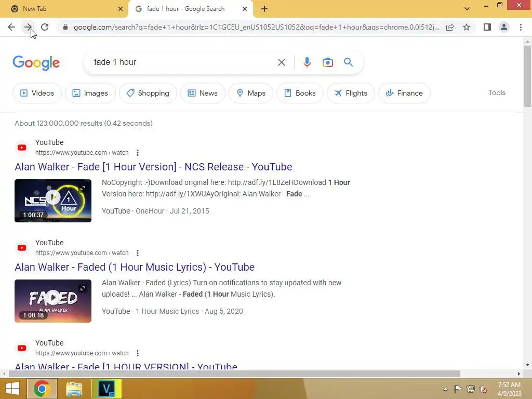
Task: Open the Windows Start button
Action: tap(12, 389)
